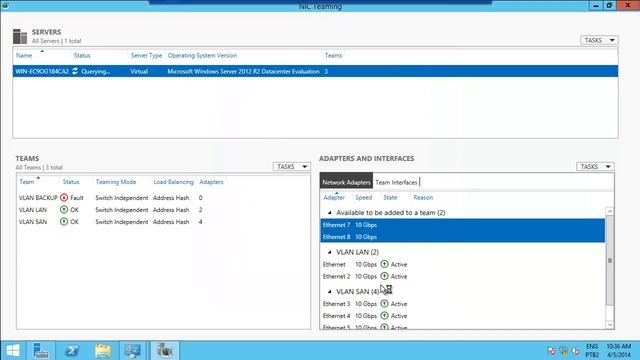The width and height of the screenshot is (640, 360).
Task: Click the Fault status icon for VLAN BACKUP
Action: (x=64, y=198)
